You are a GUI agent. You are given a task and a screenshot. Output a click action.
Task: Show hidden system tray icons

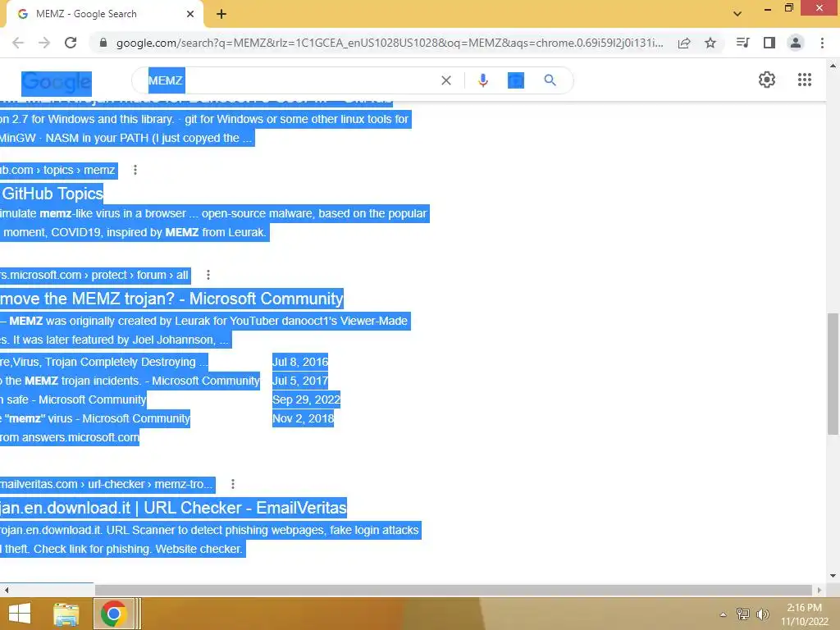(x=723, y=614)
